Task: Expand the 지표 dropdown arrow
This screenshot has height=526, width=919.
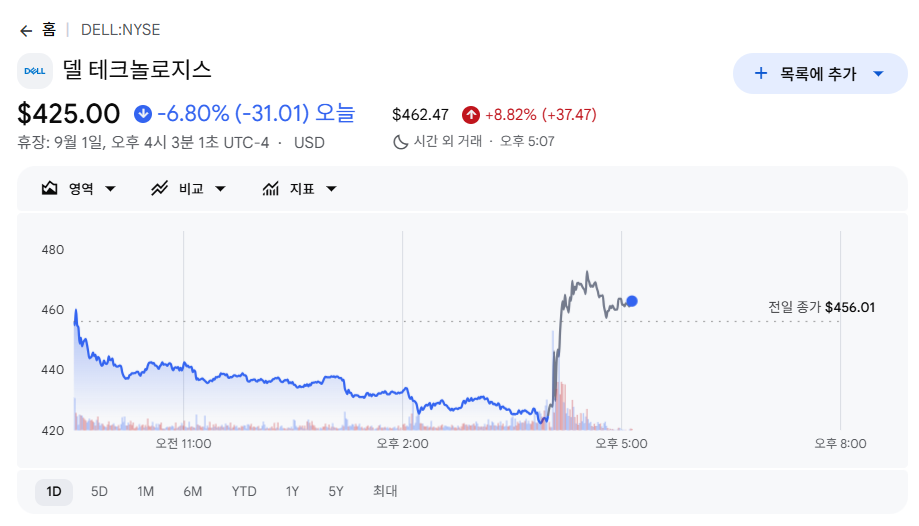Action: pos(331,189)
